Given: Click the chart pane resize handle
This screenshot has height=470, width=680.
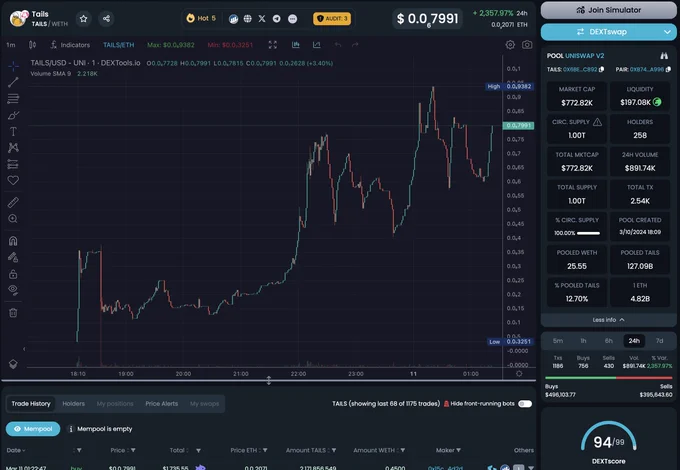Looking at the screenshot, I should tap(268, 380).
